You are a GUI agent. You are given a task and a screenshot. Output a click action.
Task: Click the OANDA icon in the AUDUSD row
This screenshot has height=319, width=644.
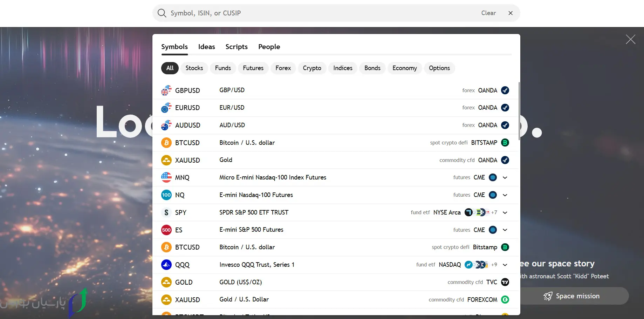505,125
